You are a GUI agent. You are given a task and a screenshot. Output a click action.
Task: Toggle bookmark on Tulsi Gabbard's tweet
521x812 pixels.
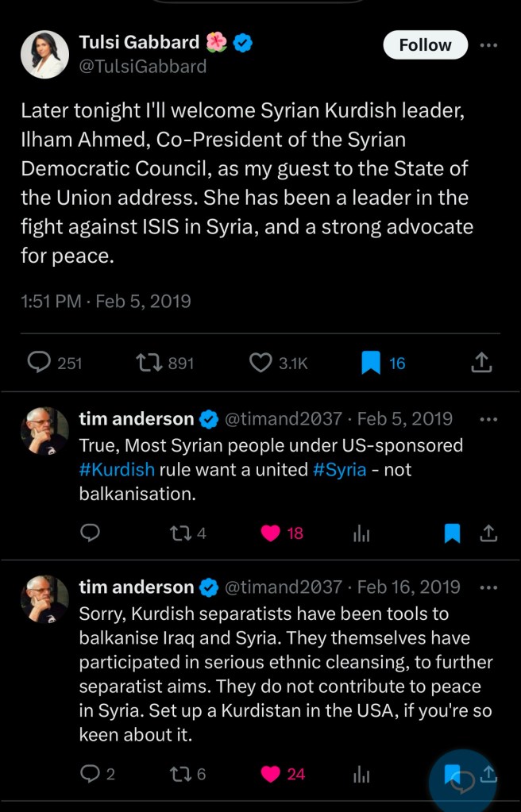tap(371, 363)
